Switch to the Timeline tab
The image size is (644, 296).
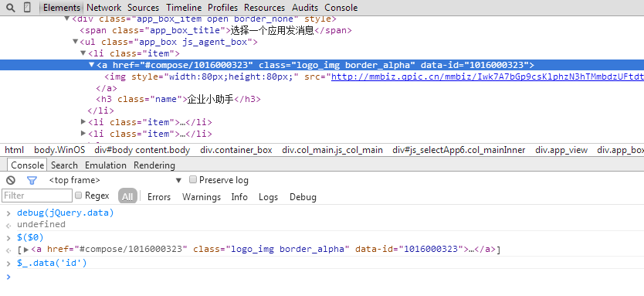coord(184,8)
